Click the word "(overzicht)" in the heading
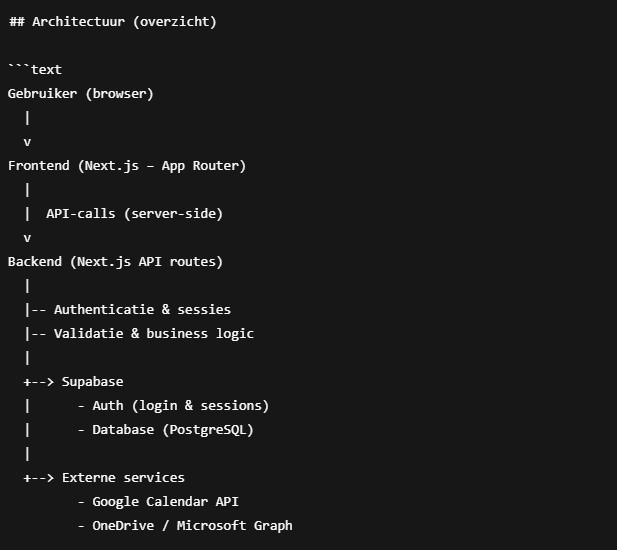This screenshot has width=617, height=550. 173,21
